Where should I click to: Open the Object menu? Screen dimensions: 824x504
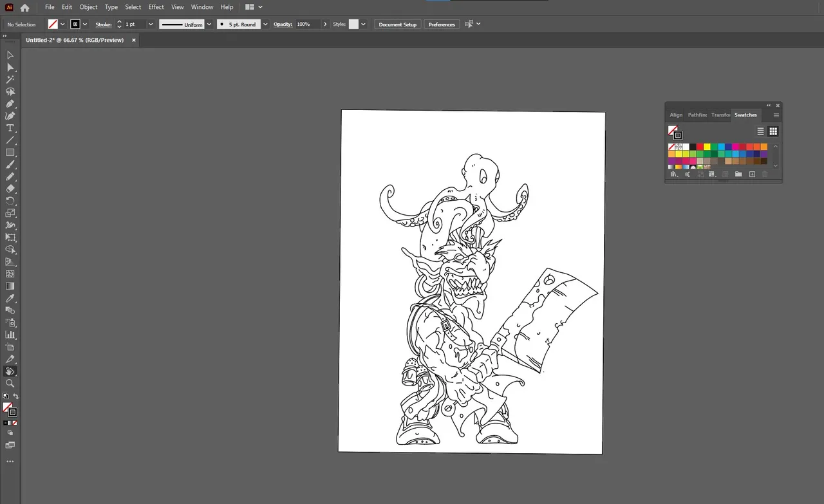coord(89,7)
